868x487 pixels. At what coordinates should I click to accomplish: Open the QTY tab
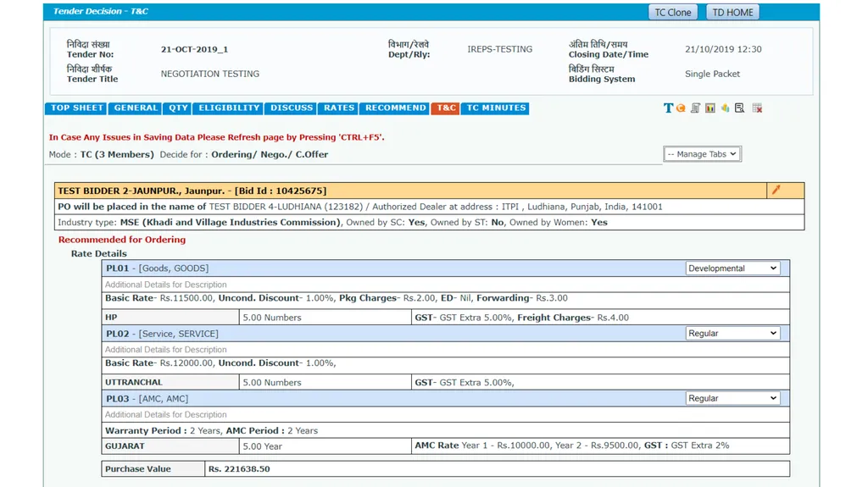[178, 108]
